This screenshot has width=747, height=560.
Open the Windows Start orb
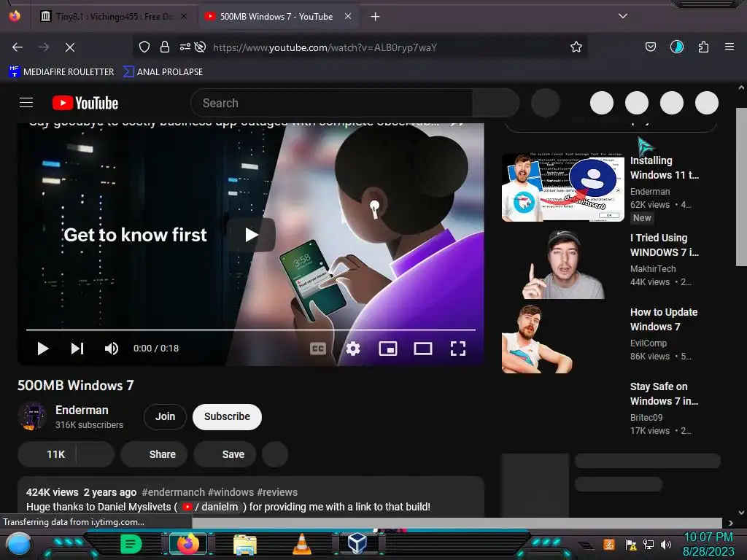[x=19, y=545]
